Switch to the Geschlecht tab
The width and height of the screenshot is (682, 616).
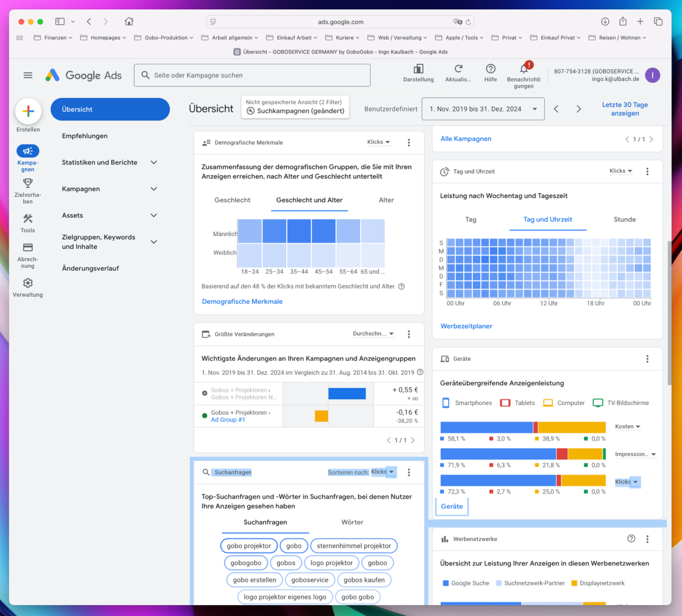click(232, 200)
